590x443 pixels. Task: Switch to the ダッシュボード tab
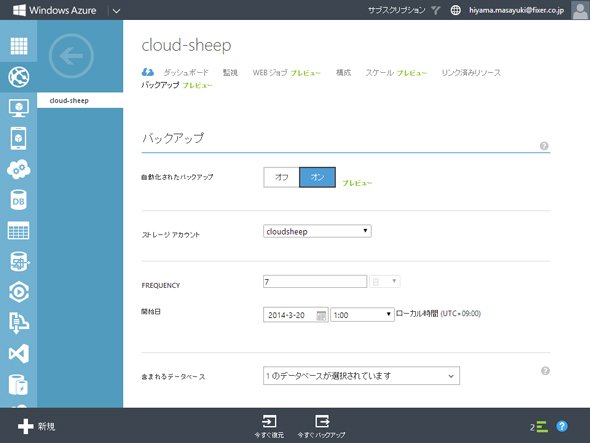pyautogui.click(x=186, y=72)
